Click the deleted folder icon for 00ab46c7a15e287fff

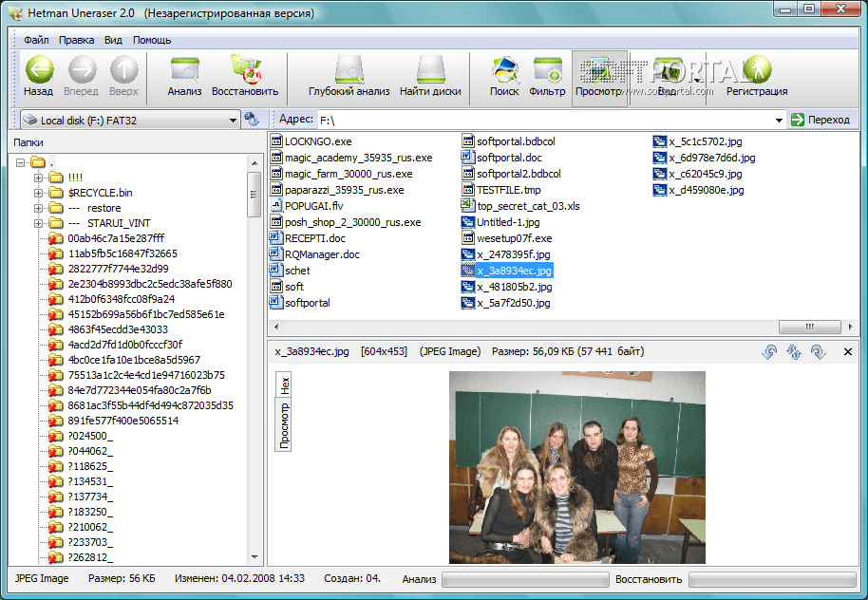pyautogui.click(x=55, y=238)
